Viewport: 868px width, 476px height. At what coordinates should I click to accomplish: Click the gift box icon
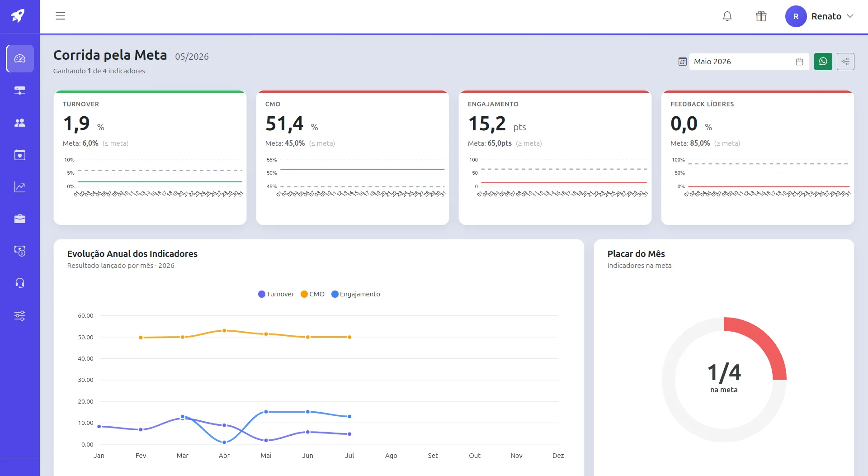(761, 16)
